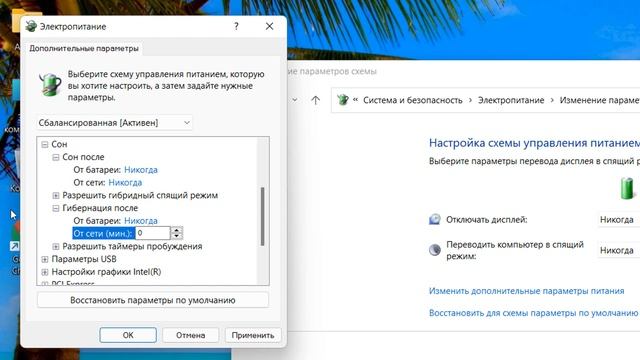Confirm with the OK button
Viewport: 640px width, 360px height.
click(x=128, y=335)
